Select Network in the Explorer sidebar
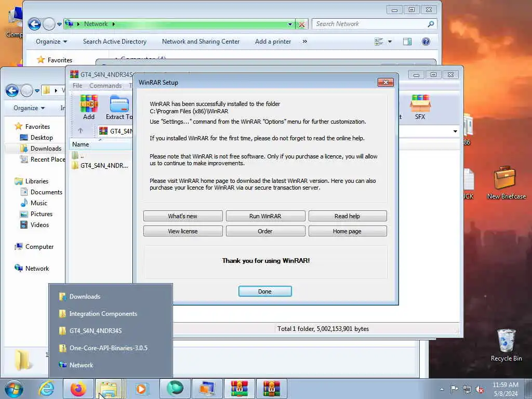The width and height of the screenshot is (532, 399). pyautogui.click(x=32, y=269)
